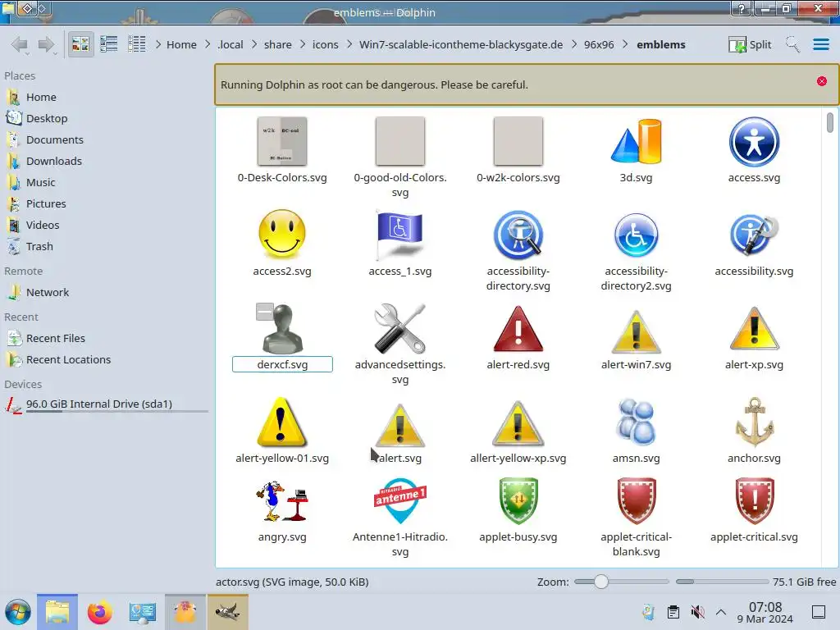Screen dimensions: 840x630
Task: Select the alert-yellow-01.svg icon
Action: (282, 422)
